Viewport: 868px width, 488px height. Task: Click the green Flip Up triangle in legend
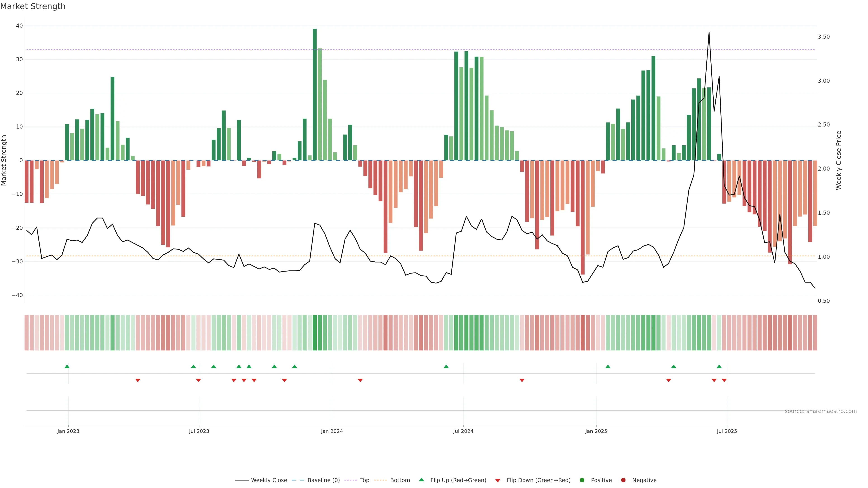pyautogui.click(x=421, y=480)
